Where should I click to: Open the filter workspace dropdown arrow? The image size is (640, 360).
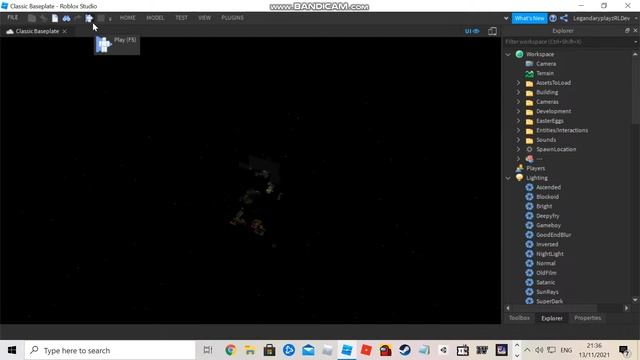click(636, 42)
